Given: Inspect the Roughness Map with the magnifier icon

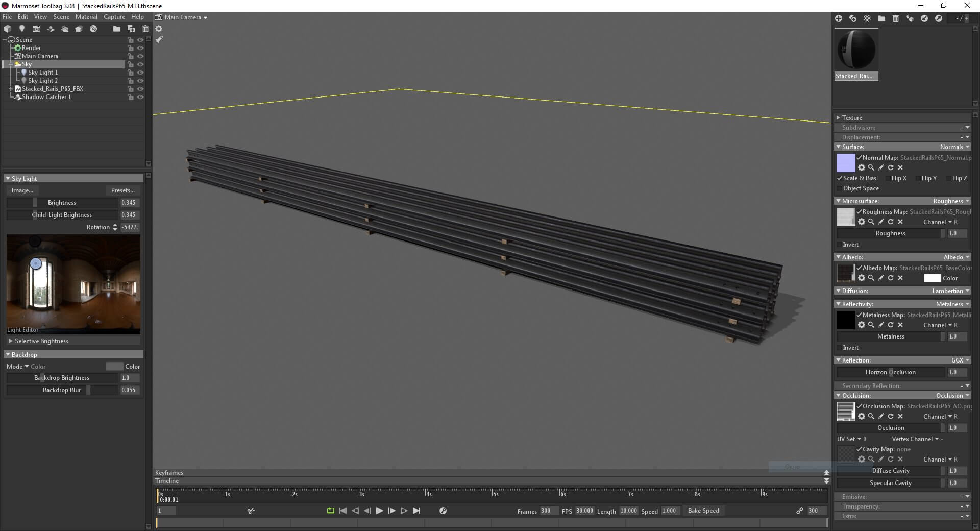Looking at the screenshot, I should pos(871,222).
